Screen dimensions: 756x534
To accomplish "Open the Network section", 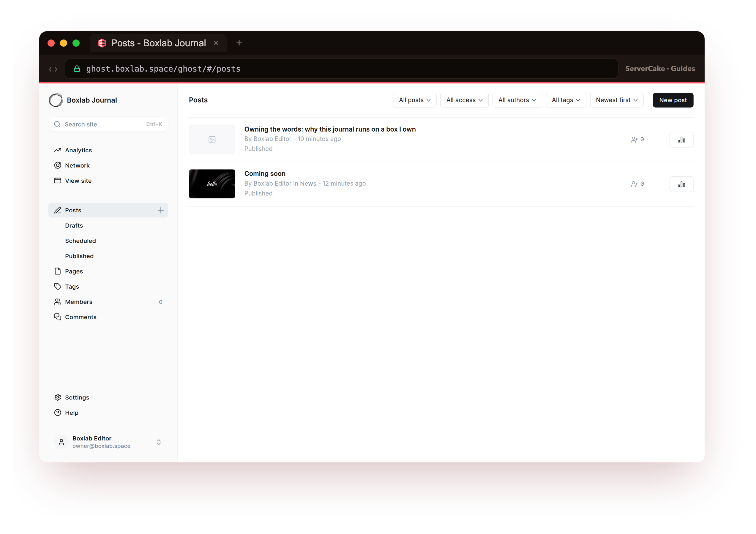I will (108, 165).
